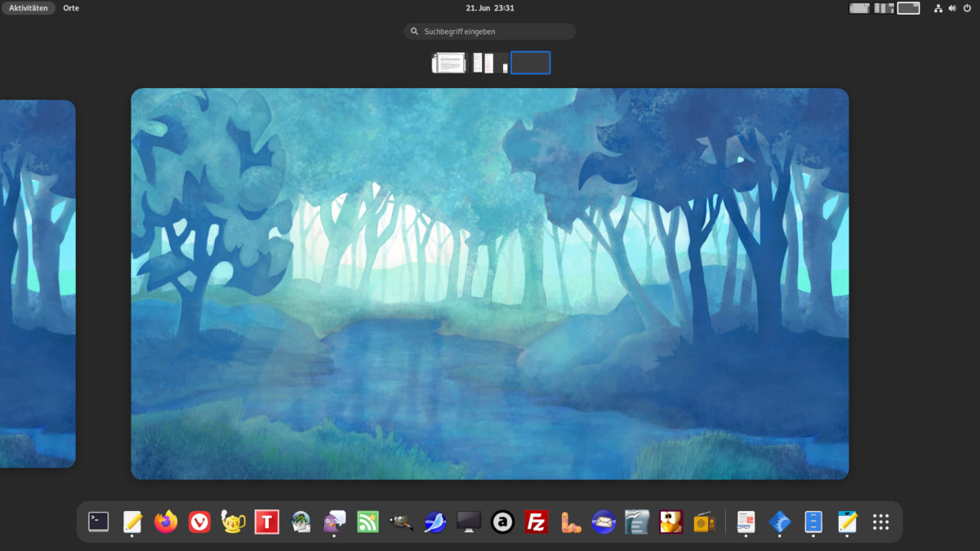Open the power menu icon
Screen dimensions: 980x551
coord(966,8)
